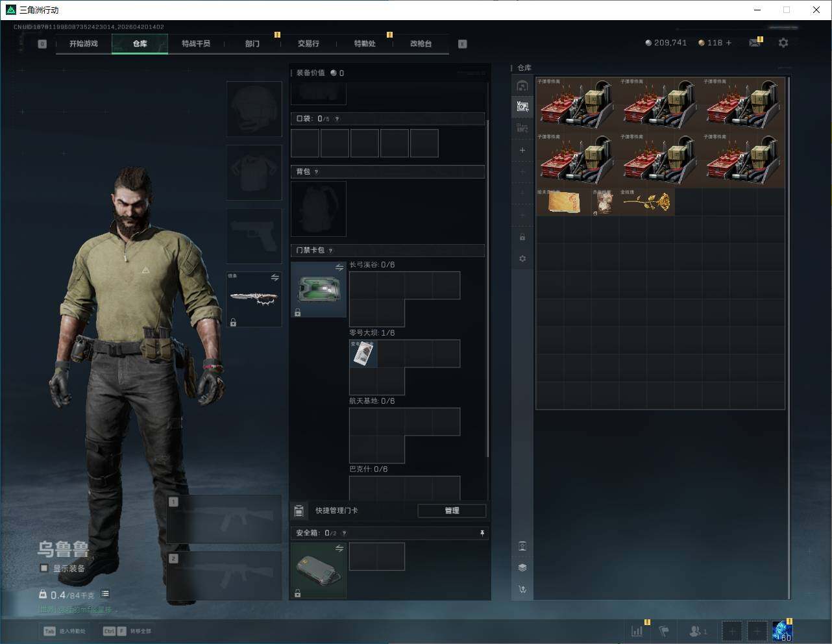Click the stacked layers organize icon
This screenshot has width=832, height=644.
click(522, 567)
